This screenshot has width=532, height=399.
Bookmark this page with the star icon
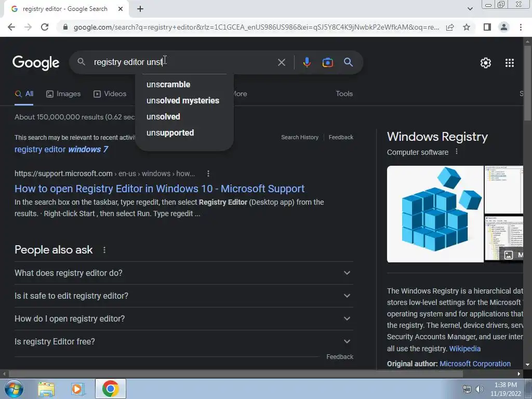[467, 27]
